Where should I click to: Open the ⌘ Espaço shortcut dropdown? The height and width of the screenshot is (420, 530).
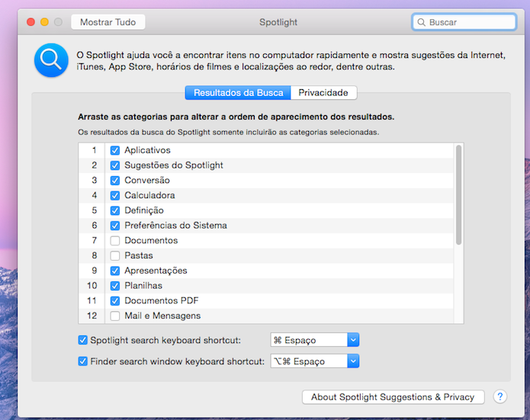click(x=353, y=340)
